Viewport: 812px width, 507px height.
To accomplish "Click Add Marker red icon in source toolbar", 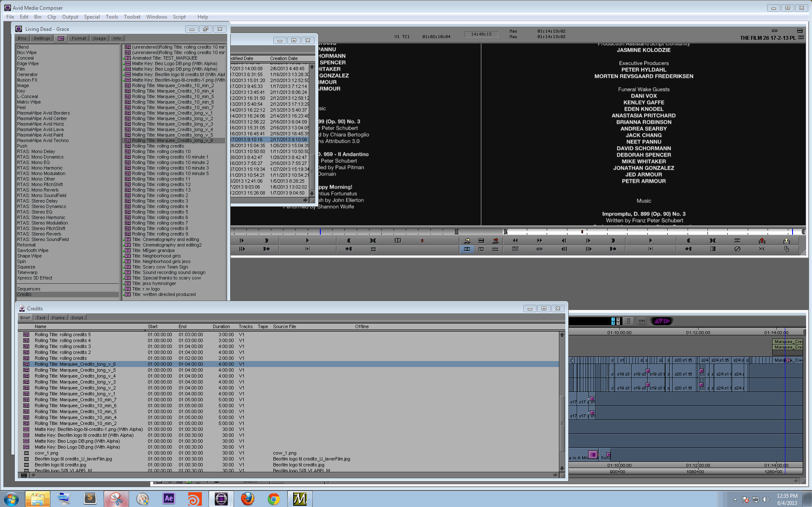I will click(422, 241).
